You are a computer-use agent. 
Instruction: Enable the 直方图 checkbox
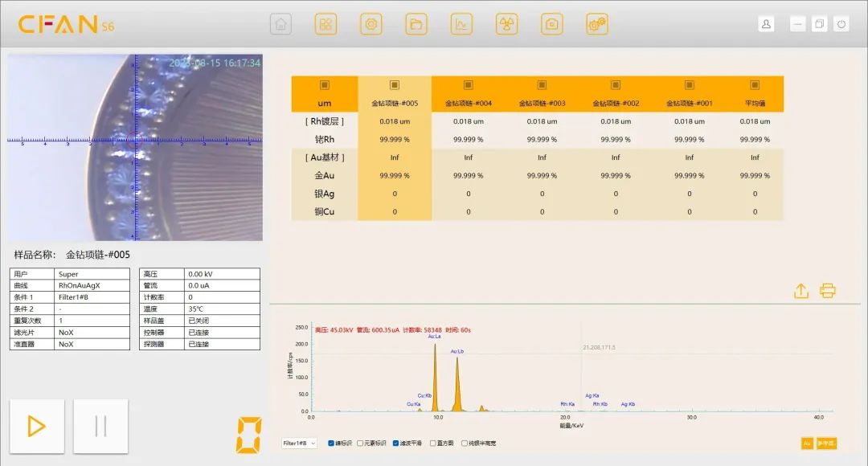433,444
